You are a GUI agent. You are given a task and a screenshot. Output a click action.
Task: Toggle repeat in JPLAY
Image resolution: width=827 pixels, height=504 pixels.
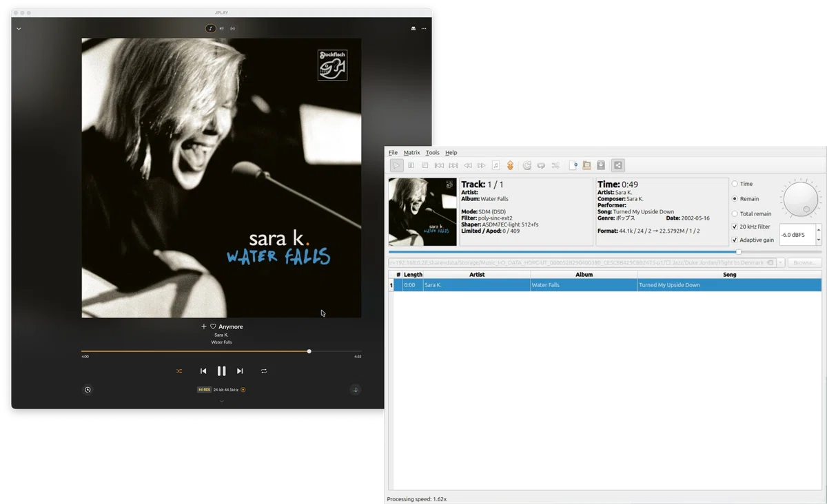click(x=264, y=371)
